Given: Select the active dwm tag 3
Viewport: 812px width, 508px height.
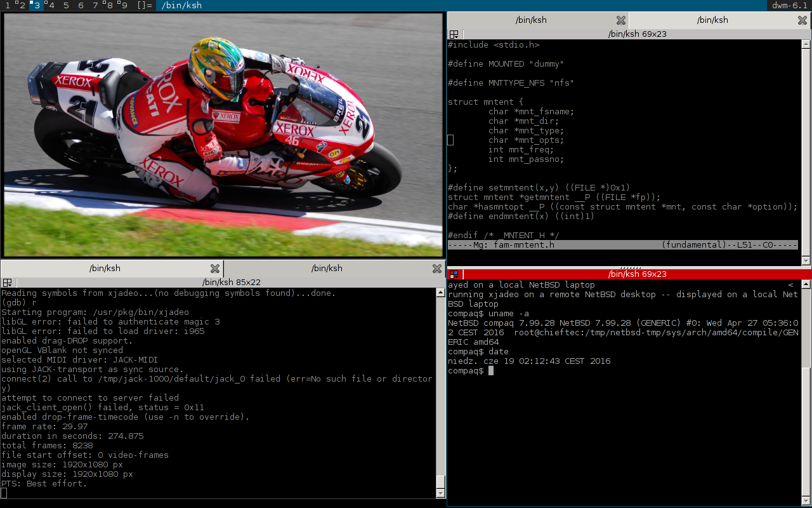Looking at the screenshot, I should point(37,5).
